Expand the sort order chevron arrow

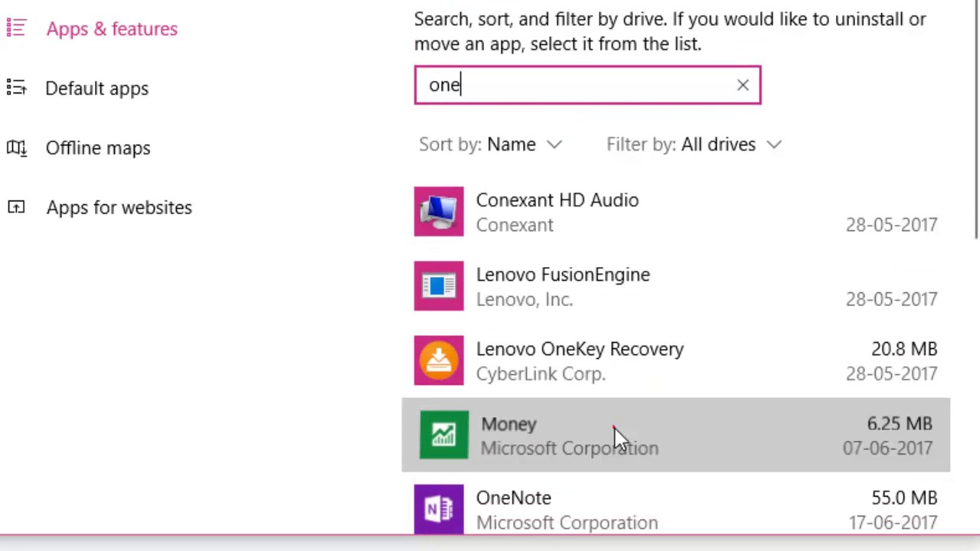tap(554, 145)
